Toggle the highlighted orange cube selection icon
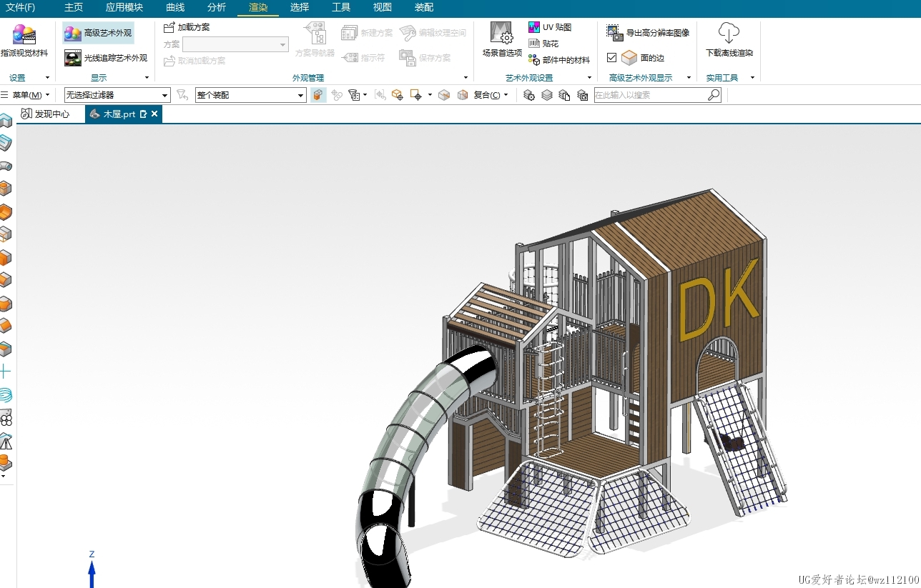 (318, 95)
